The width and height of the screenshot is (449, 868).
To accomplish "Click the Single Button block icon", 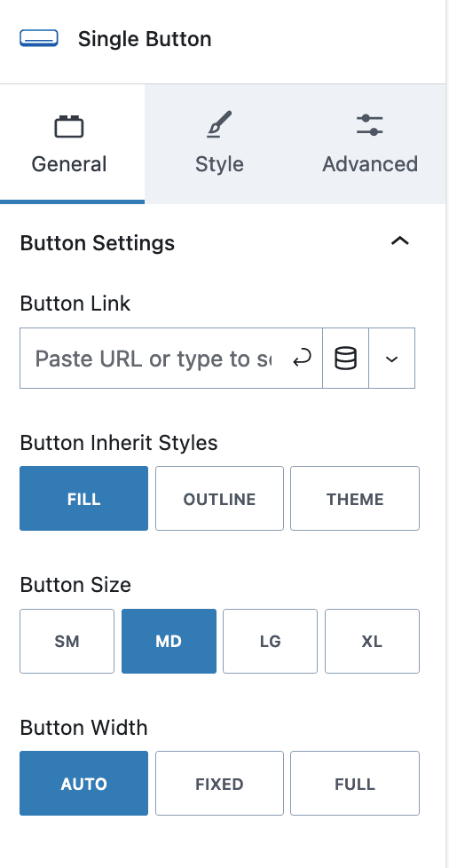I will (39, 39).
